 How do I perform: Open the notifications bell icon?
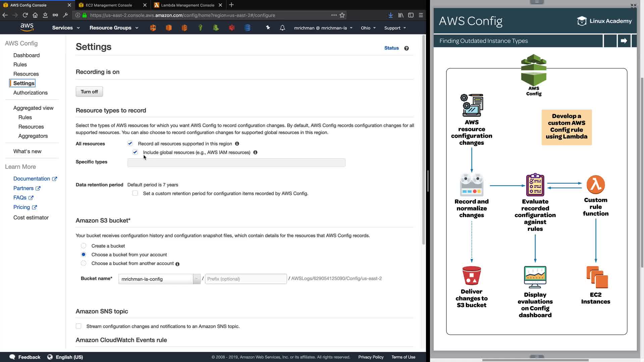(x=282, y=28)
